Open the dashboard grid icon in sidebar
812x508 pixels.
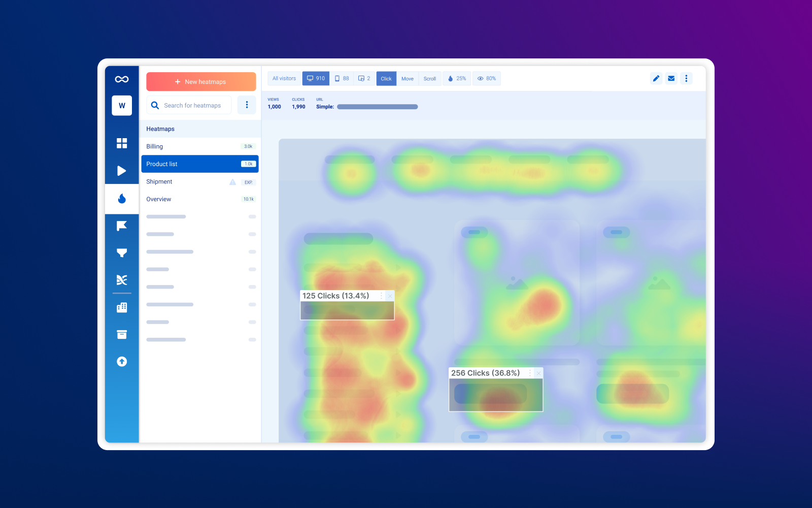click(x=122, y=143)
